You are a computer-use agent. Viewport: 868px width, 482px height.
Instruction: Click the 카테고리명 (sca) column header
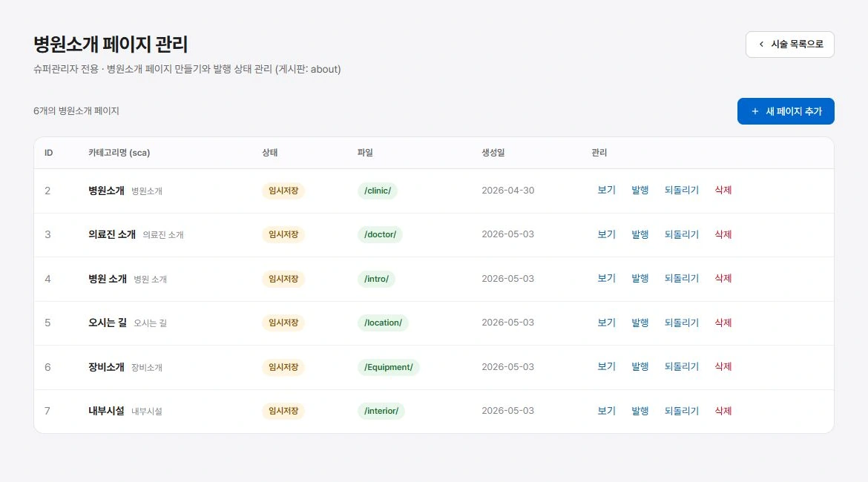tap(119, 153)
